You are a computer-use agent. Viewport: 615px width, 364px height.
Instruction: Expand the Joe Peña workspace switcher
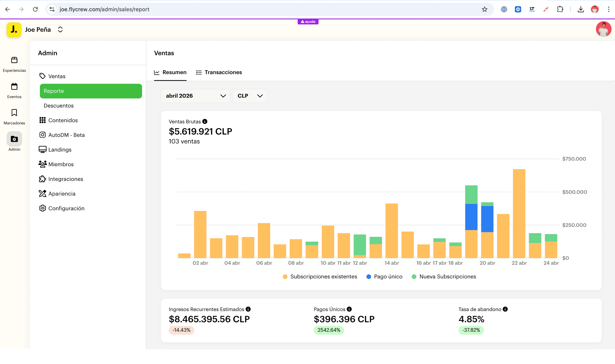60,30
